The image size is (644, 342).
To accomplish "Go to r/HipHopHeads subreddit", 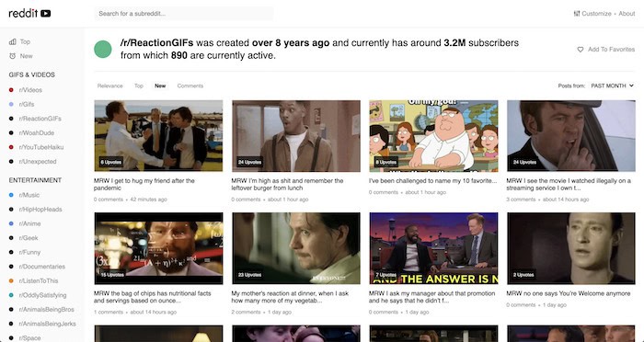I will [x=40, y=210].
